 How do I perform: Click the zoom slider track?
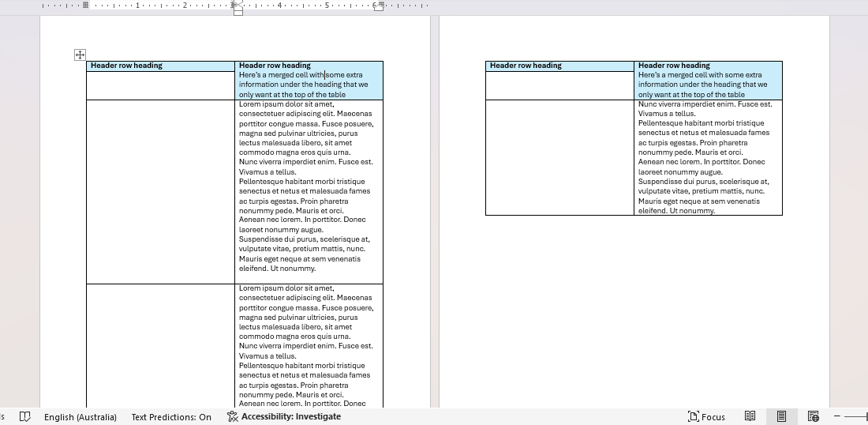pyautogui.click(x=857, y=416)
